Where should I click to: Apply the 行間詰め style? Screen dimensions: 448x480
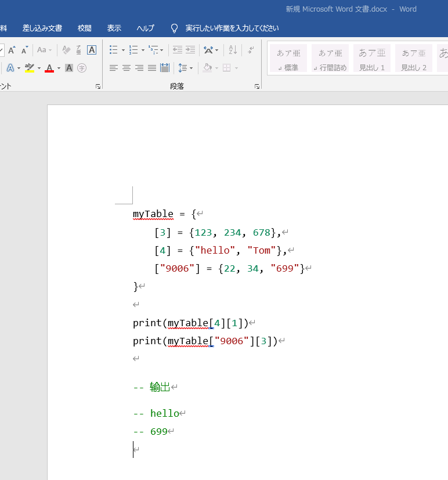point(330,59)
